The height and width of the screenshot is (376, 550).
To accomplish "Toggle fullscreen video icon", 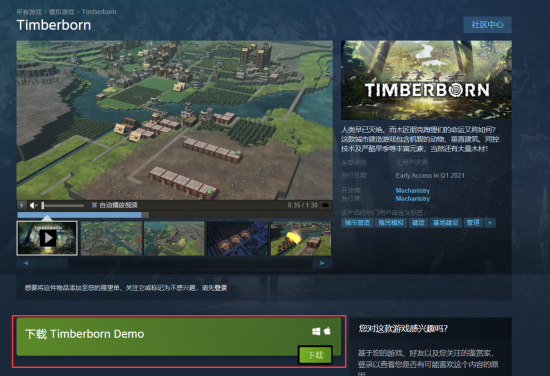I will (x=326, y=205).
